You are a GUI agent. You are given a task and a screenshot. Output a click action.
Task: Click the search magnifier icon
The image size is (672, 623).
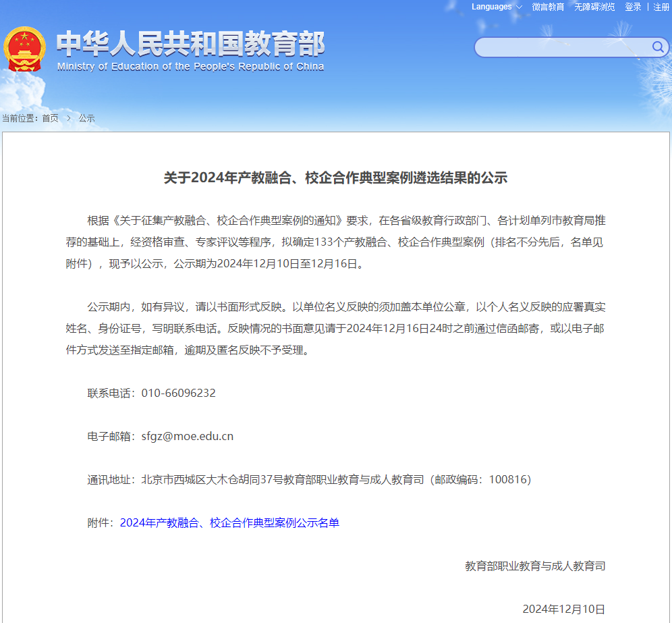(657, 47)
